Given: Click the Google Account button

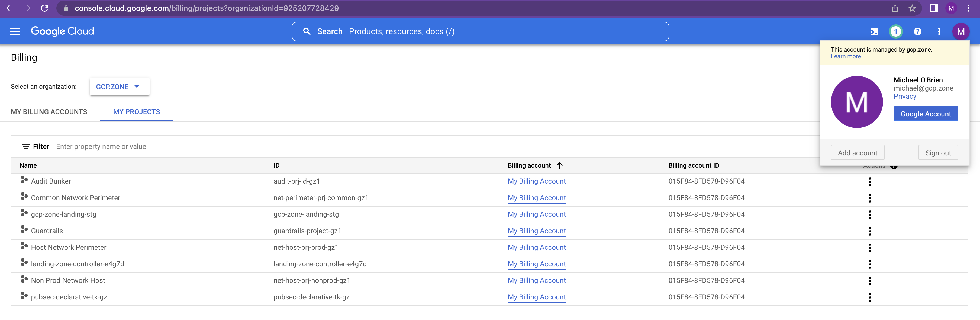Looking at the screenshot, I should pyautogui.click(x=926, y=114).
